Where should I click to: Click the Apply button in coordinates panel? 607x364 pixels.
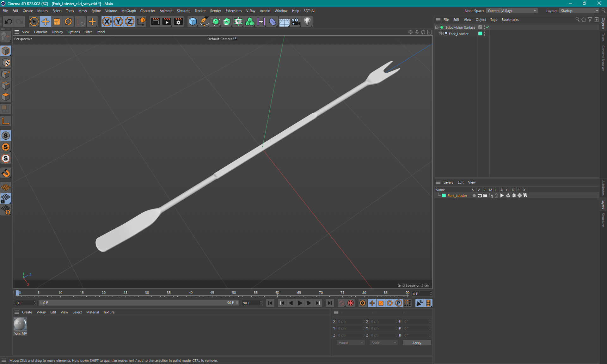(416, 342)
